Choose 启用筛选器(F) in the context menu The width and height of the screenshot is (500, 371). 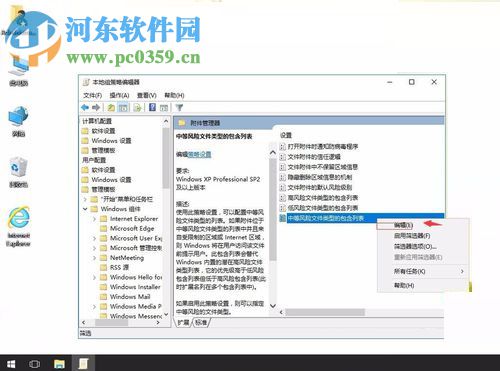point(412,236)
